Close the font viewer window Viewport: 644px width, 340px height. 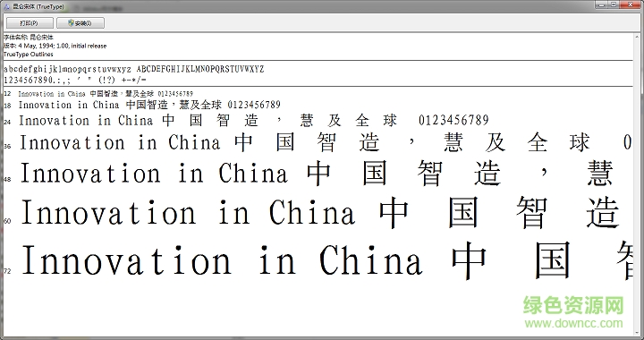[631, 4]
